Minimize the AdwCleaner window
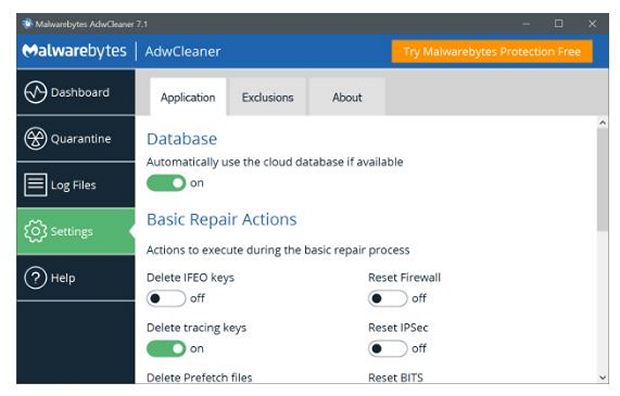This screenshot has width=620, height=396. (526, 24)
